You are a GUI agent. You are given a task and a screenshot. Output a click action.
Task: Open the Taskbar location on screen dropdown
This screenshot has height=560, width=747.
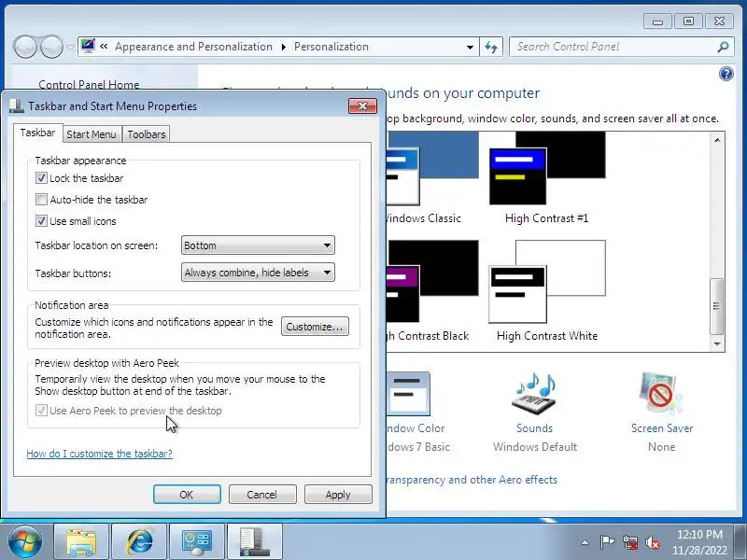pos(258,245)
